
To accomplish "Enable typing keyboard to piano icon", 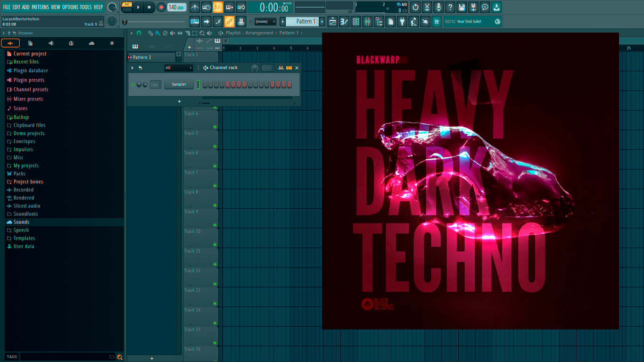I will [x=195, y=22].
